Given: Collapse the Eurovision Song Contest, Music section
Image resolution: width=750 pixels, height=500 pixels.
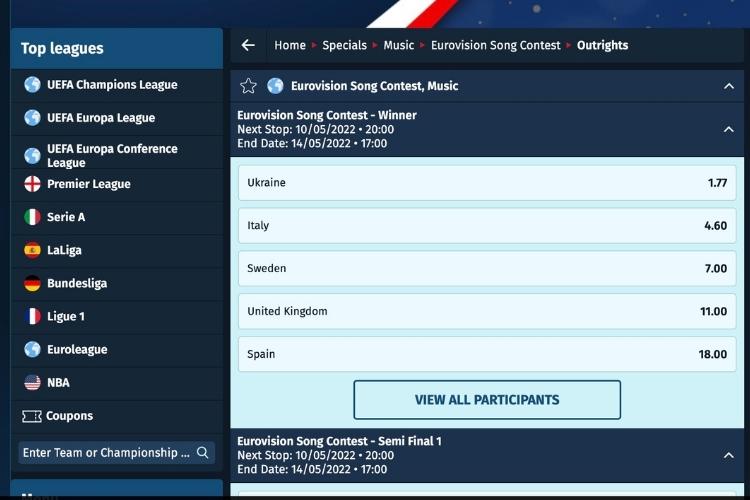Looking at the screenshot, I should pos(728,86).
